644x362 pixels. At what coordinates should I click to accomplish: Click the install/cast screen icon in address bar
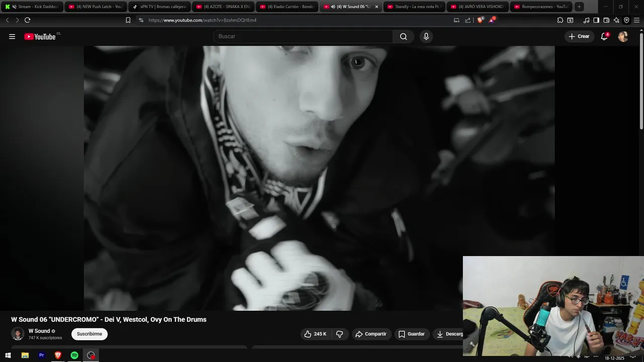[x=456, y=20]
